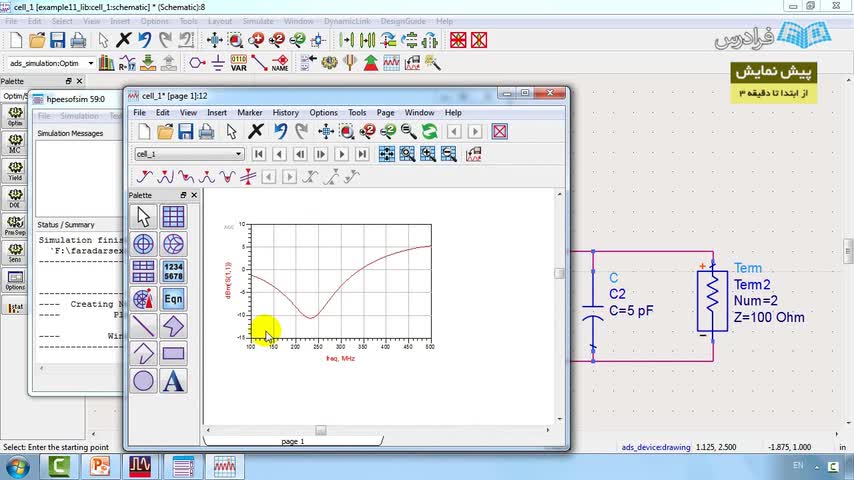Insert a VAR equation in schematic toolbar
The width and height of the screenshot is (854, 480).
point(239,63)
